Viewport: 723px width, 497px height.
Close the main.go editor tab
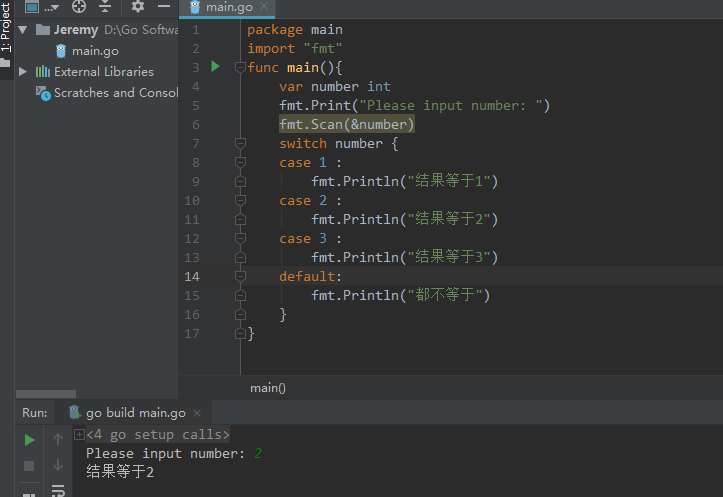(264, 6)
